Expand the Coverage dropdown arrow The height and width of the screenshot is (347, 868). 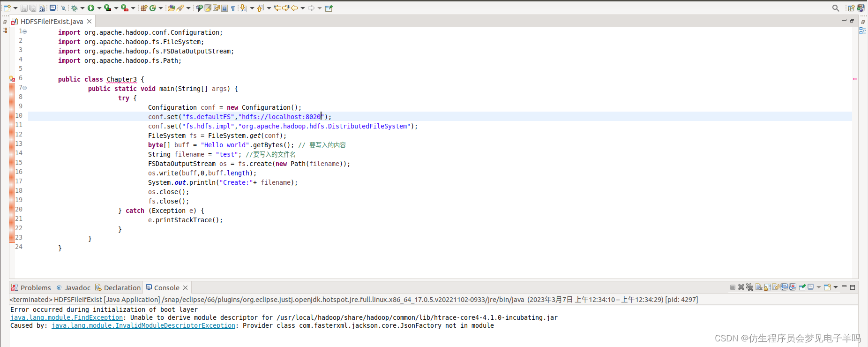pyautogui.click(x=116, y=8)
